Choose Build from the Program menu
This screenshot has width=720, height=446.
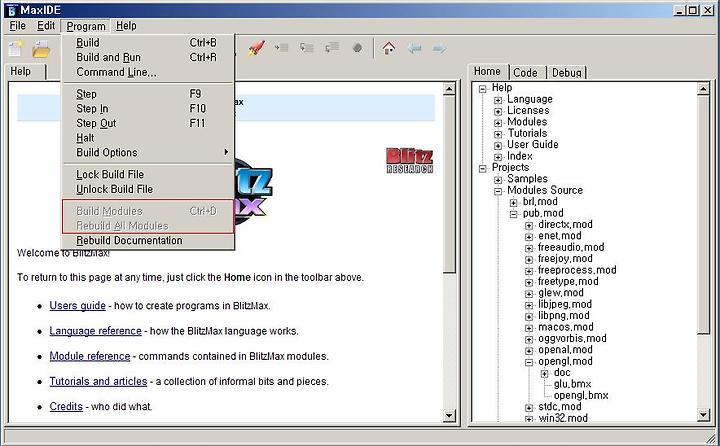pyautogui.click(x=148, y=43)
